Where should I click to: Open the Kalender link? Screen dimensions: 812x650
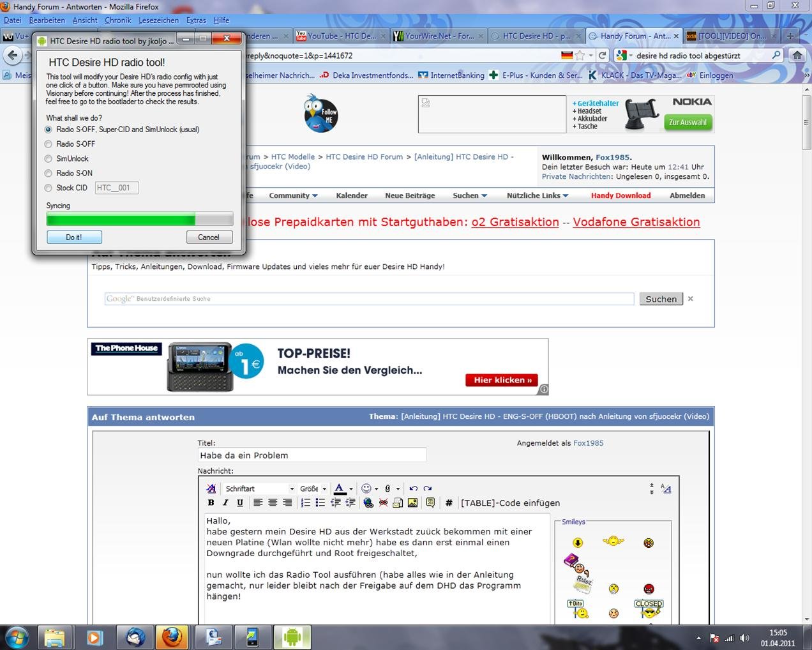(x=352, y=195)
